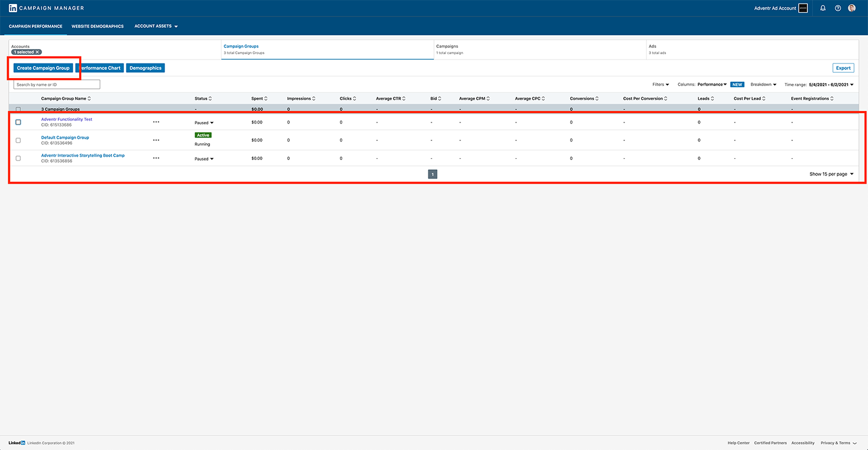Open the three-dot menu for Adventr Functionality Test
Screen dimensions: 868x450
[x=156, y=122]
